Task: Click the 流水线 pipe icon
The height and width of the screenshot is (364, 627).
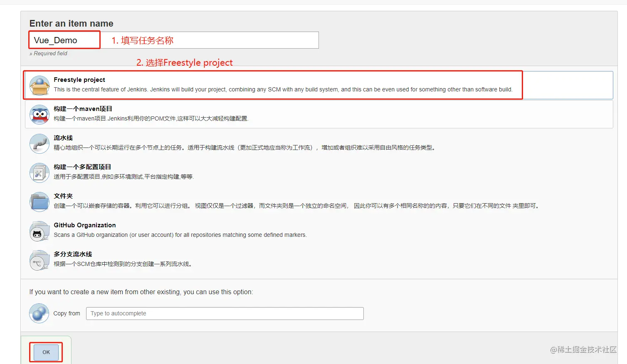Action: pyautogui.click(x=39, y=144)
